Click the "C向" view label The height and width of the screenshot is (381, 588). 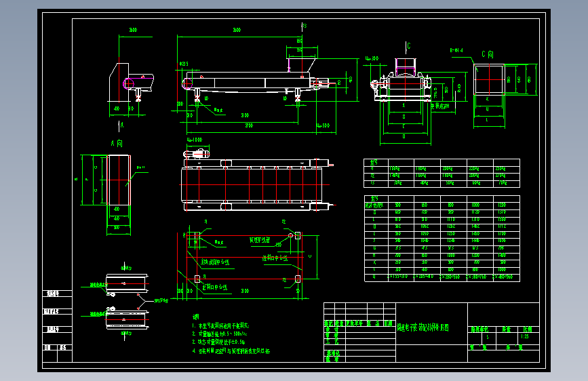(488, 54)
